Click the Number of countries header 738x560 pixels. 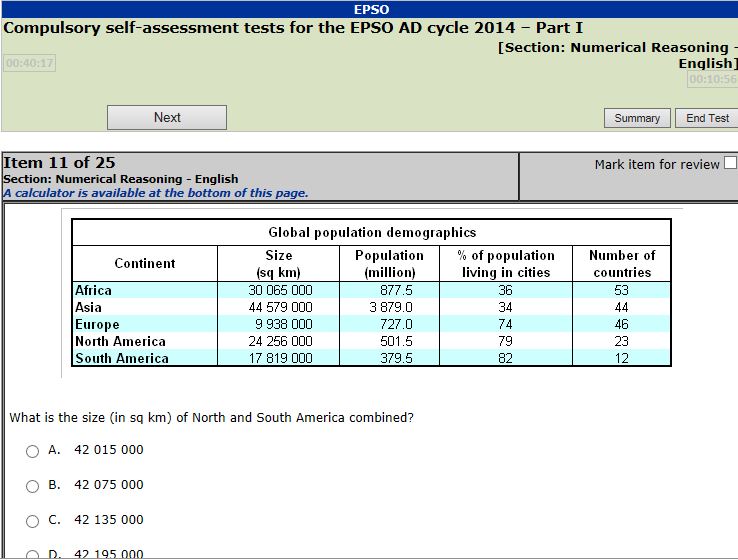(x=621, y=264)
